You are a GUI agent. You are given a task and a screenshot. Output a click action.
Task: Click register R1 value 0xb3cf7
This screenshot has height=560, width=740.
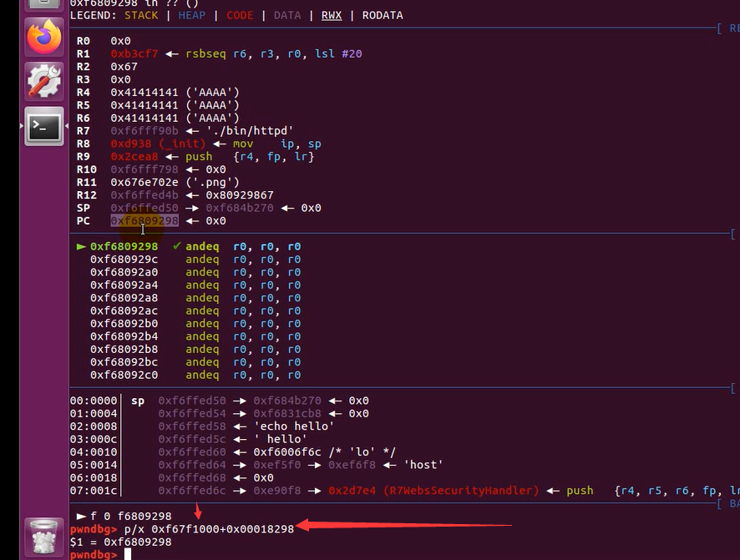point(134,53)
